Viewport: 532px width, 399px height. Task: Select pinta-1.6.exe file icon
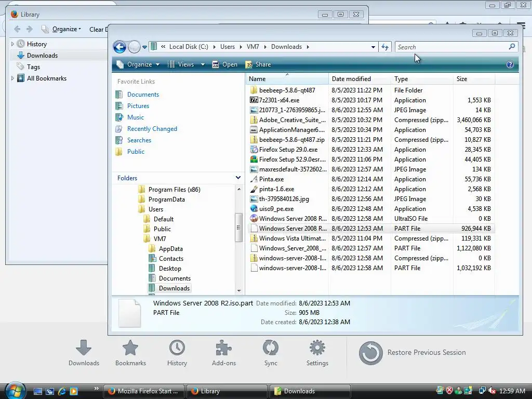[254, 189]
